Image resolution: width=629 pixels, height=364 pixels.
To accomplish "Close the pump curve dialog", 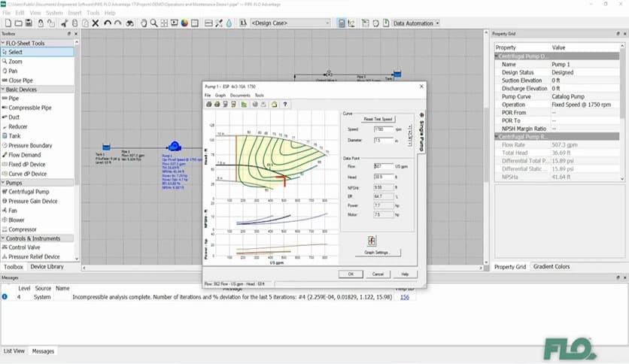I will [x=421, y=86].
